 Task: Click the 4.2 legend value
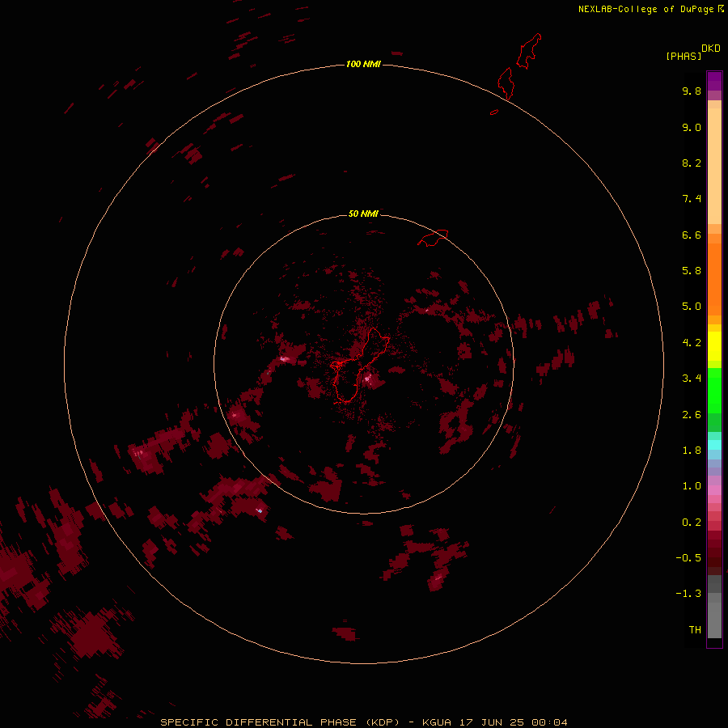point(692,343)
